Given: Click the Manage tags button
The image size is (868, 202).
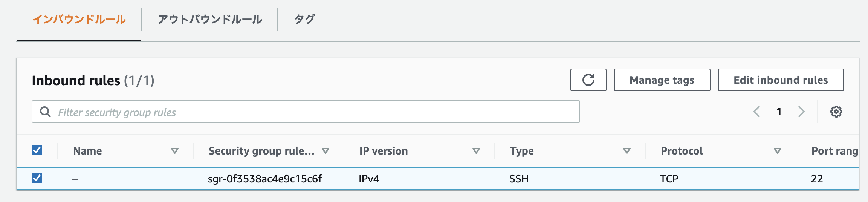Looking at the screenshot, I should [x=662, y=80].
